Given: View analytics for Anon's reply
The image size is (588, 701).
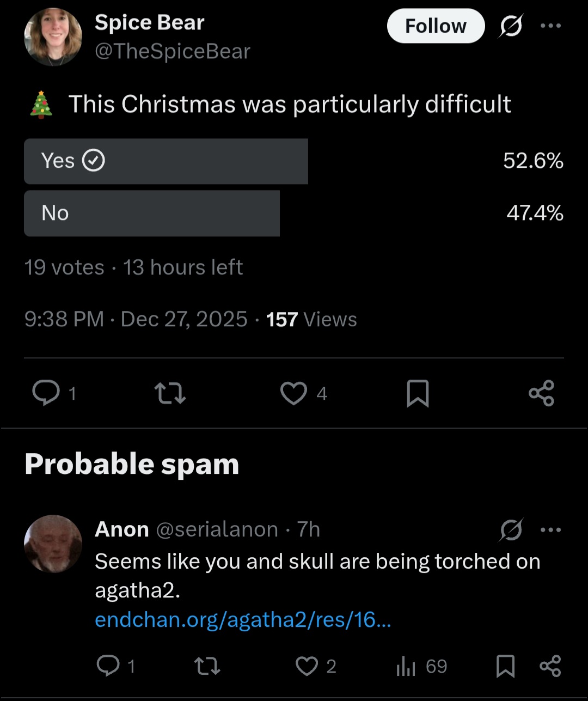Looking at the screenshot, I should click(406, 666).
